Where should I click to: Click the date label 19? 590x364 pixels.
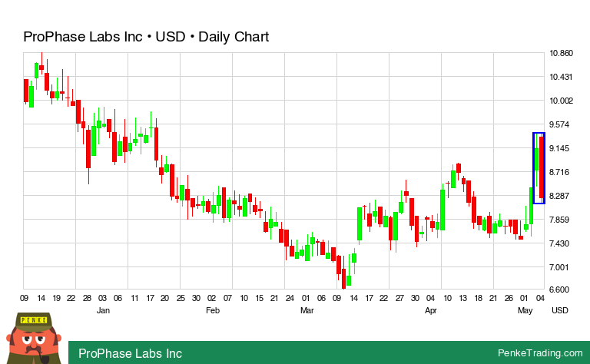(x=56, y=298)
